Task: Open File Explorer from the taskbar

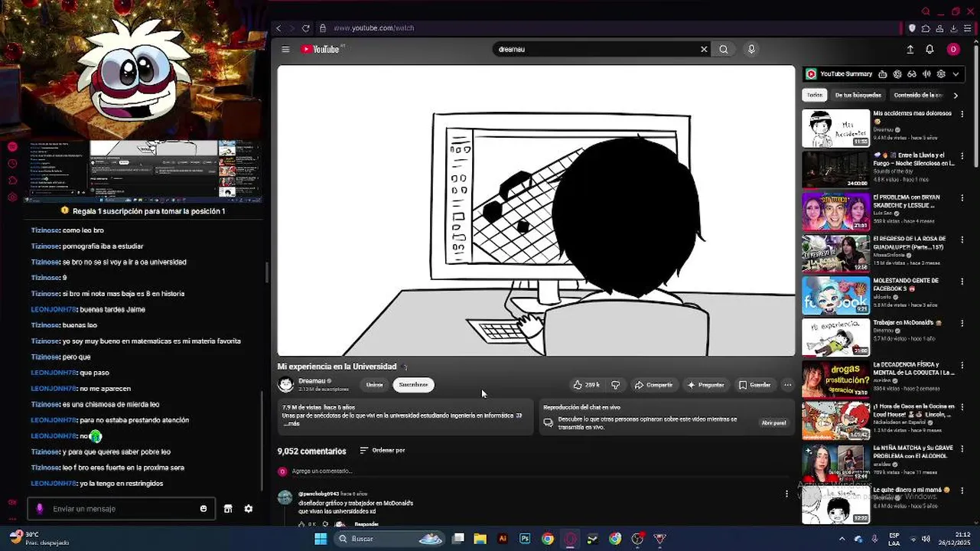Action: tap(480, 539)
